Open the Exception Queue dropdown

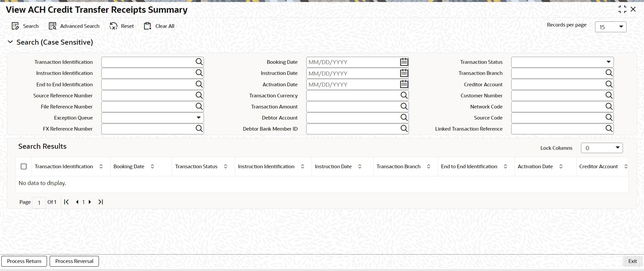click(x=153, y=118)
